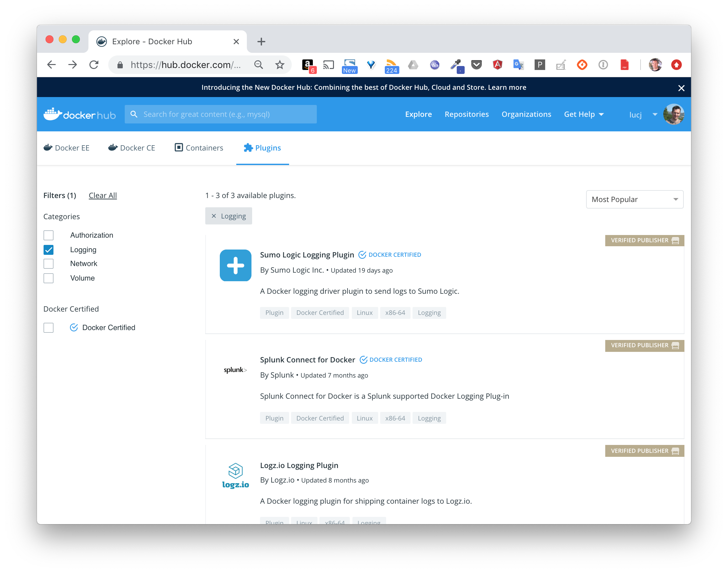Click the zoom magnifier icon in address bar

click(258, 65)
